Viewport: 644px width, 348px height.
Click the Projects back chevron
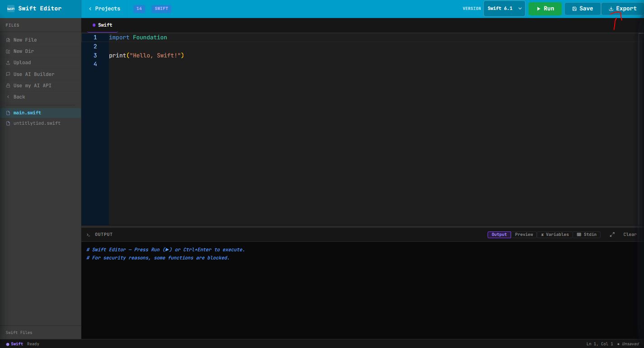pyautogui.click(x=90, y=9)
